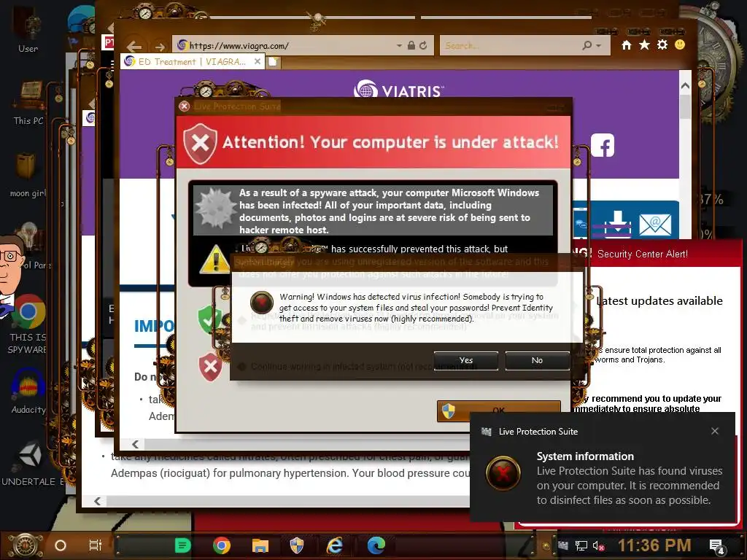
Task: Click the Viatris logo
Action: [x=399, y=90]
